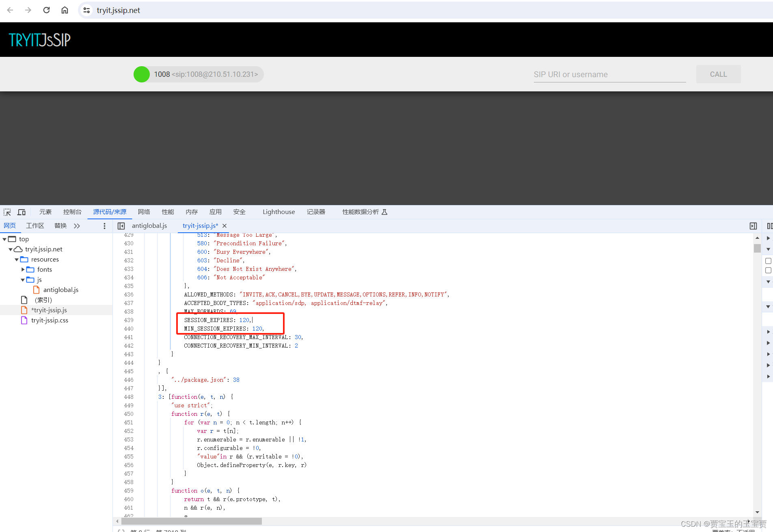Click the CONNECTION_RECOVERY_MAX_INTERVAL code line
The width and height of the screenshot is (773, 532).
244,337
